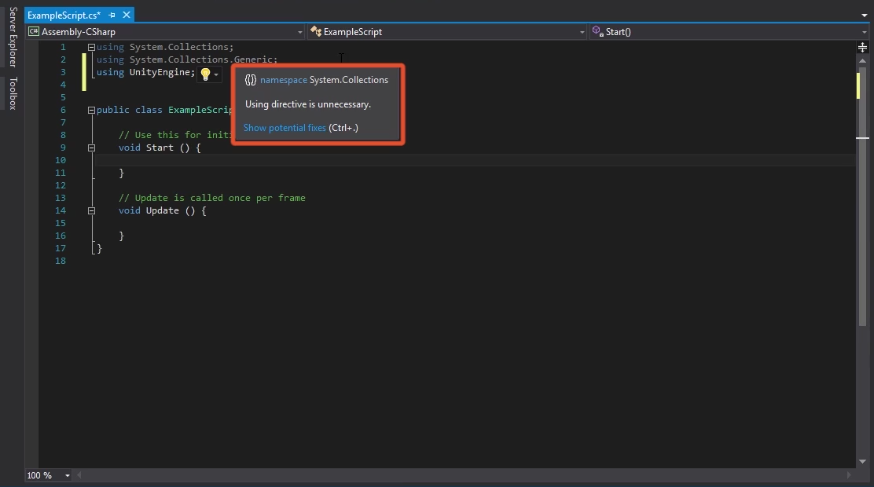Click the C# assembly icon beside Assembly-CSharp
874x487 pixels.
pos(33,32)
